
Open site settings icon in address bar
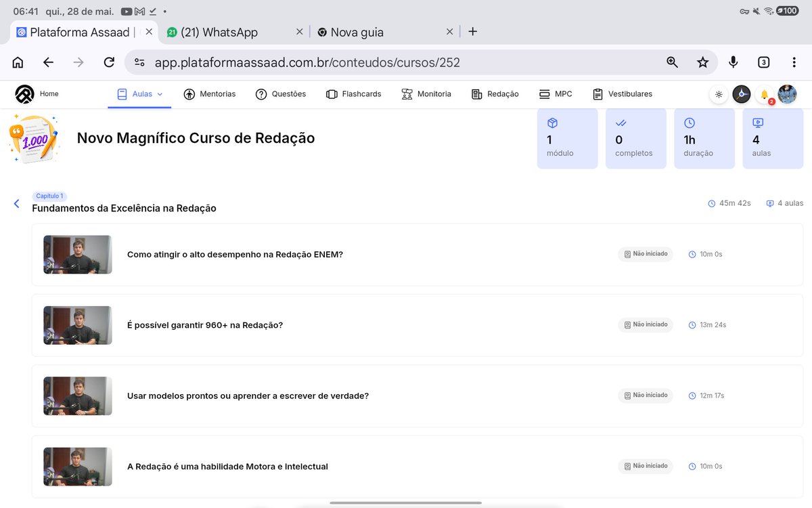[x=139, y=62]
